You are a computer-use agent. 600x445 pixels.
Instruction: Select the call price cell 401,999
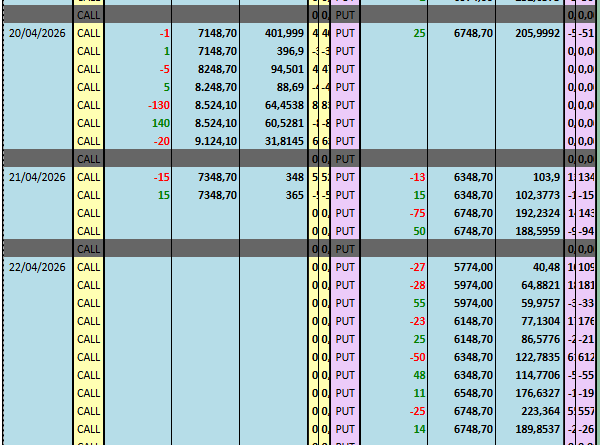pos(274,33)
